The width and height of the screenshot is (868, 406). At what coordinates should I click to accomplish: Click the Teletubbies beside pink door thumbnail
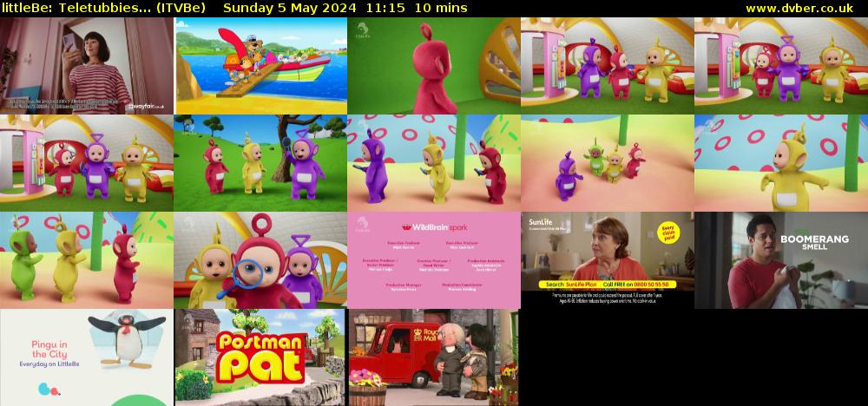point(87,163)
